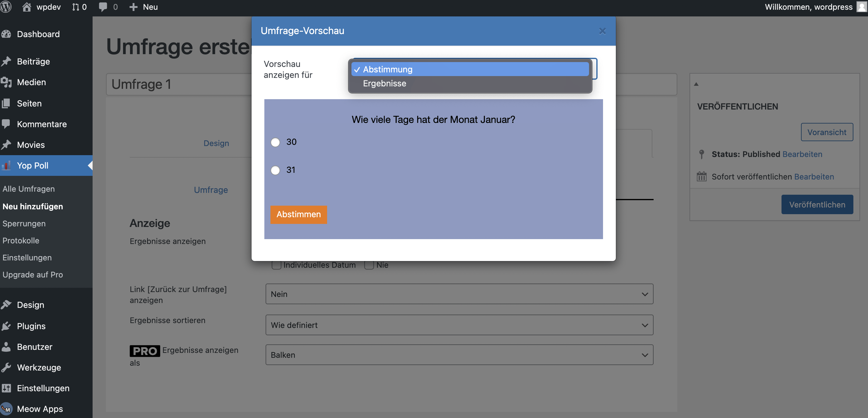Open the Wie definiert dropdown
The width and height of the screenshot is (868, 418).
click(459, 325)
